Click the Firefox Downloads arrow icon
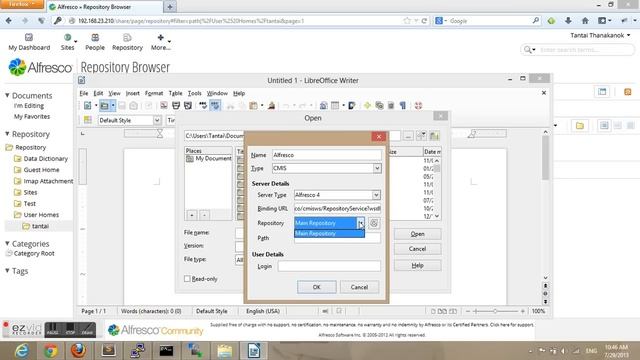The width and height of the screenshot is (640, 360). click(x=568, y=20)
